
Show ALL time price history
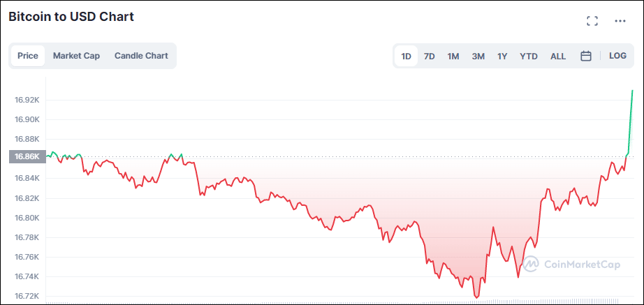click(558, 56)
